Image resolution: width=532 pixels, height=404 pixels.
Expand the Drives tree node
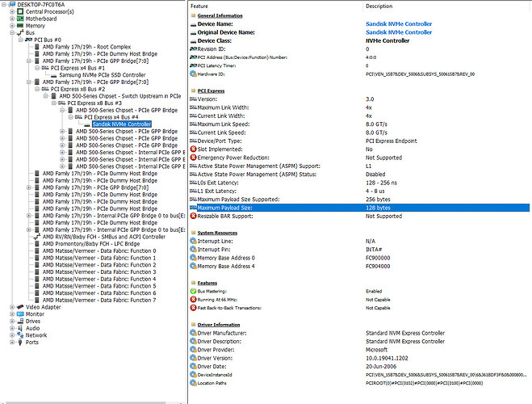pyautogui.click(x=12, y=321)
